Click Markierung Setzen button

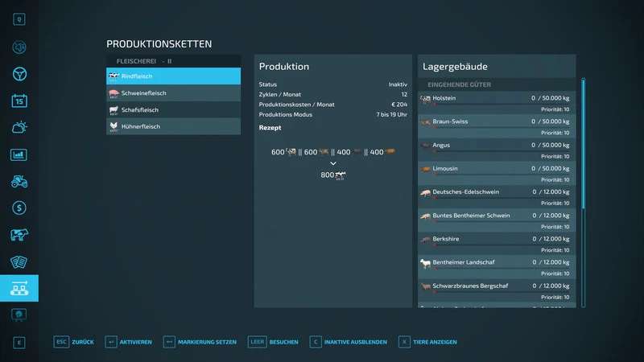(200, 342)
